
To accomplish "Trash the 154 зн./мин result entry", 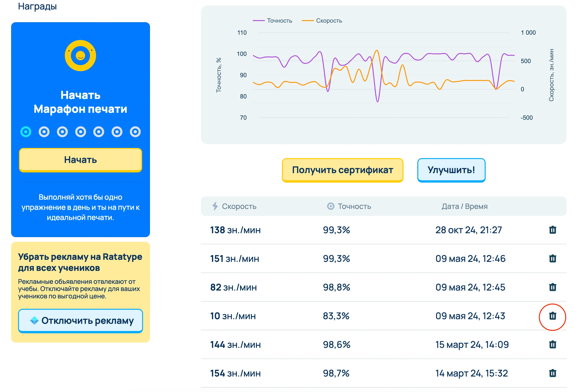I will coord(553,373).
